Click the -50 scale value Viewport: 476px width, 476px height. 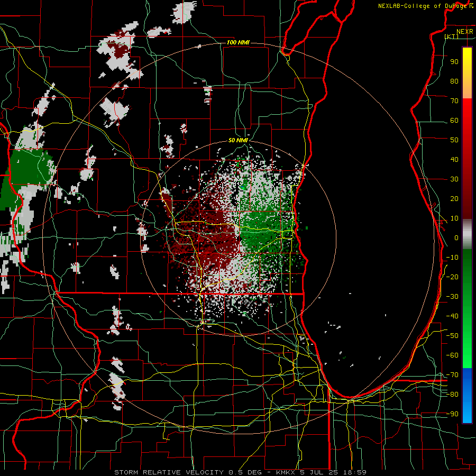click(452, 336)
